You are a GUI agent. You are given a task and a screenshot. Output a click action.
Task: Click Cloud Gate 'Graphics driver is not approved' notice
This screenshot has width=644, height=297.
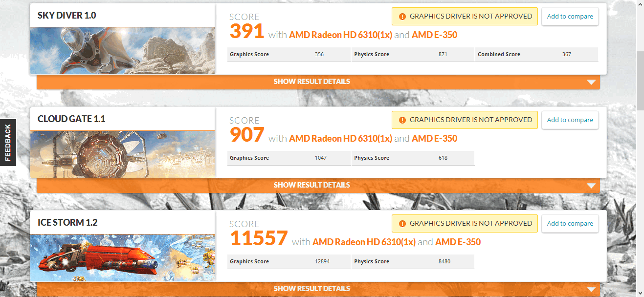[x=465, y=120]
